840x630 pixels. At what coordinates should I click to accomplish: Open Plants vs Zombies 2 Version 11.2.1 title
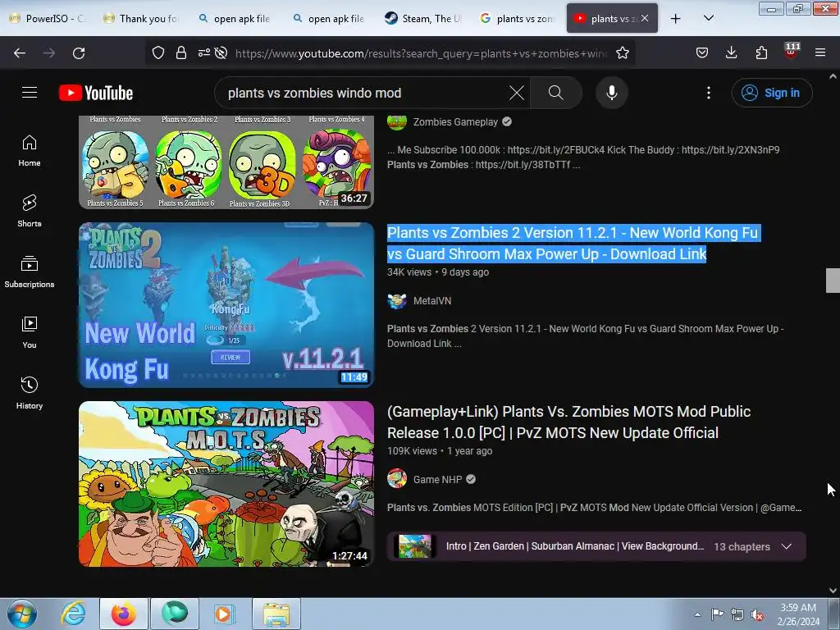click(573, 243)
